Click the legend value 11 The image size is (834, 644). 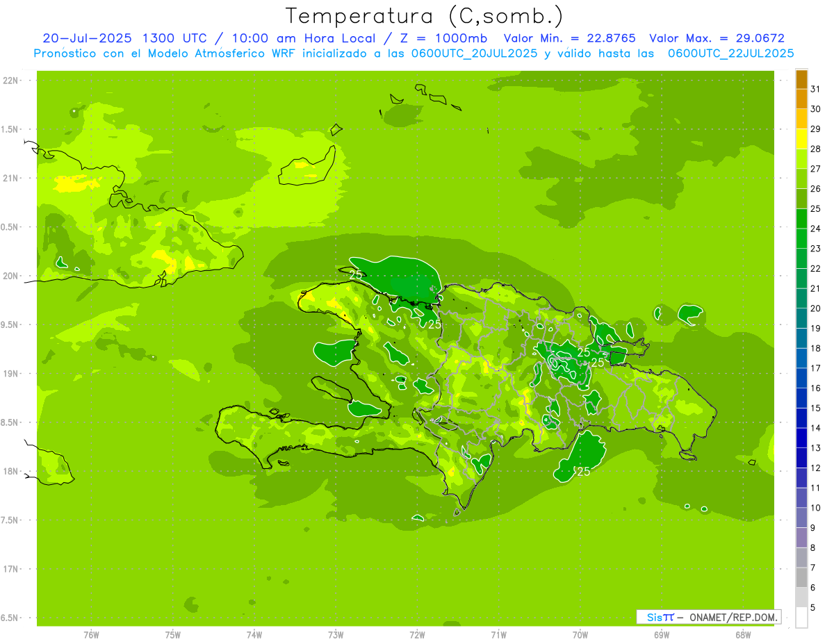pyautogui.click(x=815, y=488)
